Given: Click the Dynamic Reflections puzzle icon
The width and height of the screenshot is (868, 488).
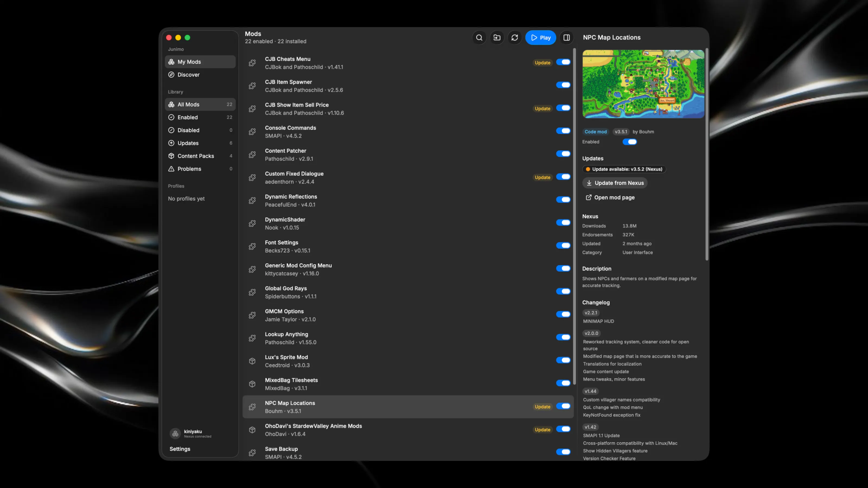Looking at the screenshot, I should tap(252, 200).
